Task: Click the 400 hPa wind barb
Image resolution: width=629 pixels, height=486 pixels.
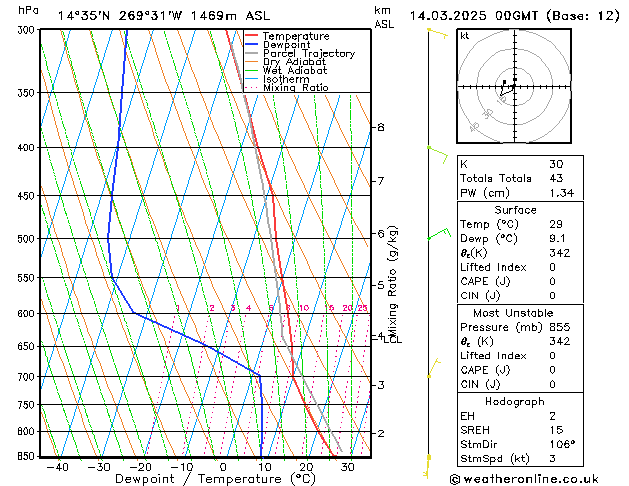Action: (x=438, y=154)
